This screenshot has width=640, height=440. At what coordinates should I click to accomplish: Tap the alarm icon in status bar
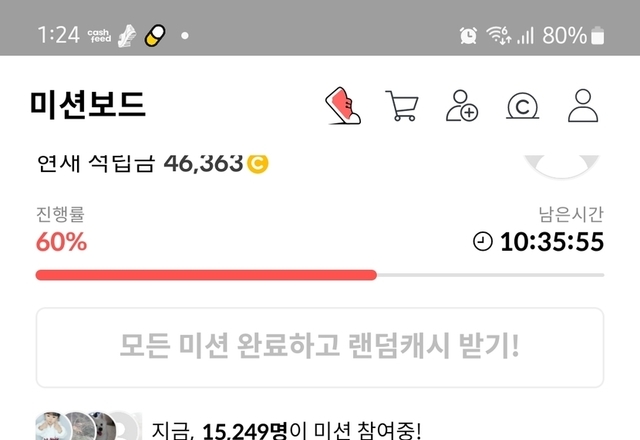coord(468,35)
